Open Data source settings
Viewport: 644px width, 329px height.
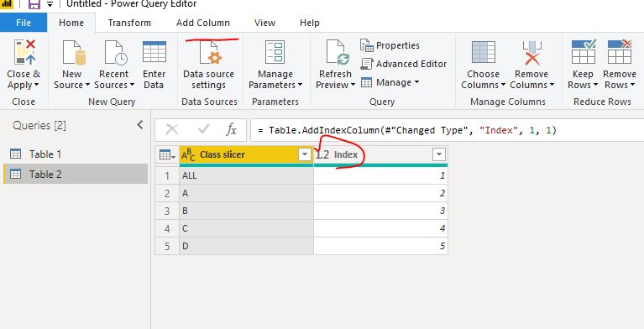pyautogui.click(x=208, y=65)
